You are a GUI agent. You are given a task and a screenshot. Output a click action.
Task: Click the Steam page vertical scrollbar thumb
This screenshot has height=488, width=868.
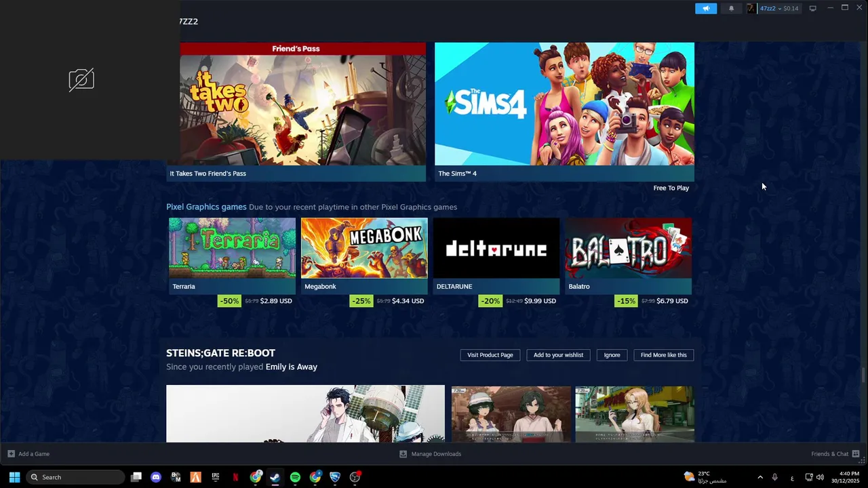coord(864,375)
